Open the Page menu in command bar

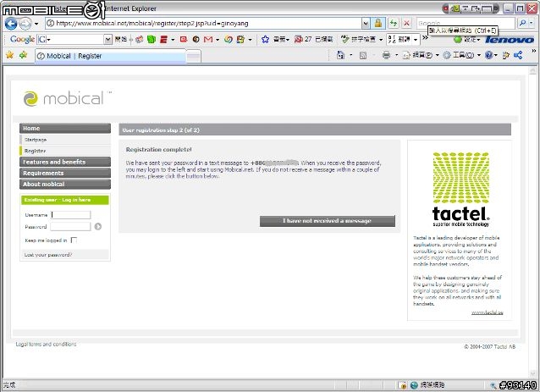click(x=420, y=55)
